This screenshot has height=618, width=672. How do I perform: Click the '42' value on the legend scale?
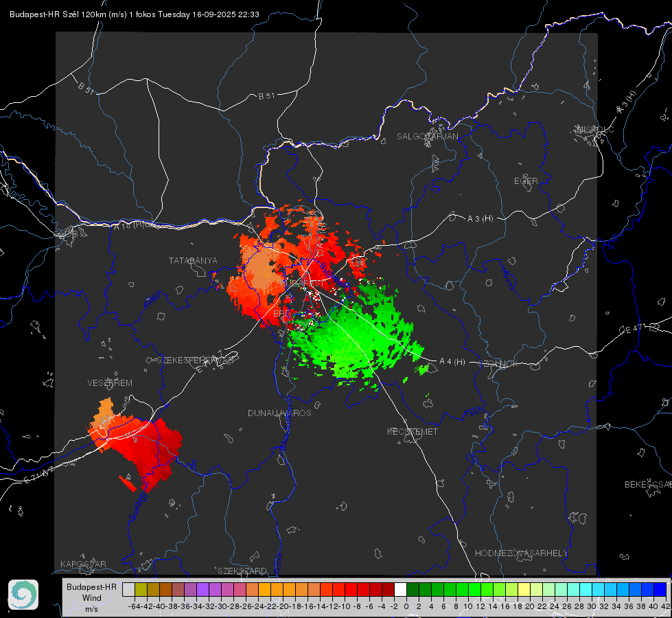click(666, 606)
